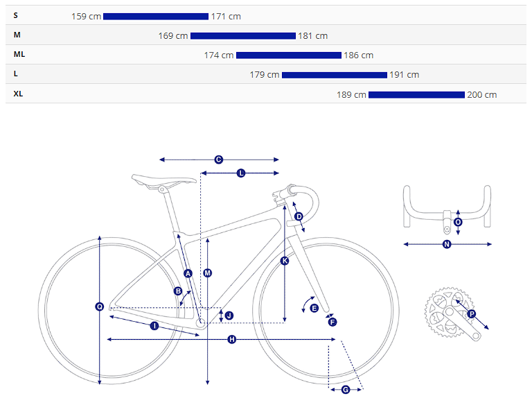The width and height of the screenshot is (532, 405).
Task: Select the A marker on the seat tube
Action: pyautogui.click(x=188, y=273)
